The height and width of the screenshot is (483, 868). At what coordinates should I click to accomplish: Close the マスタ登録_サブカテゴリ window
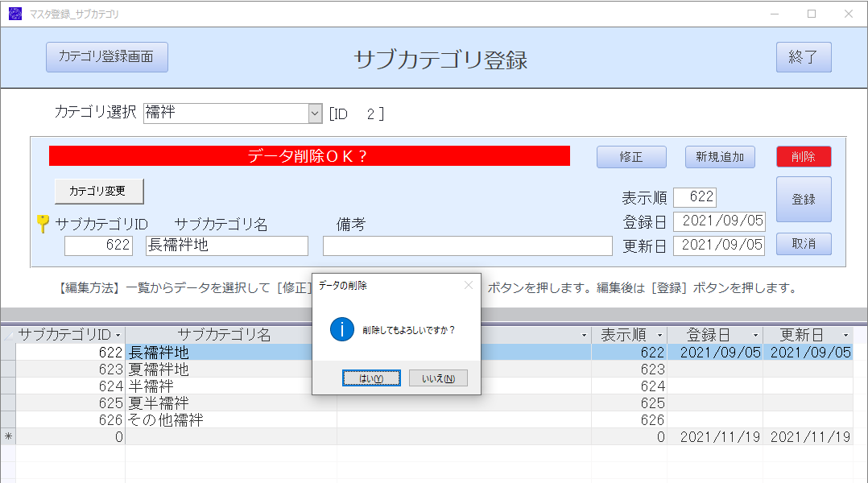tap(849, 14)
